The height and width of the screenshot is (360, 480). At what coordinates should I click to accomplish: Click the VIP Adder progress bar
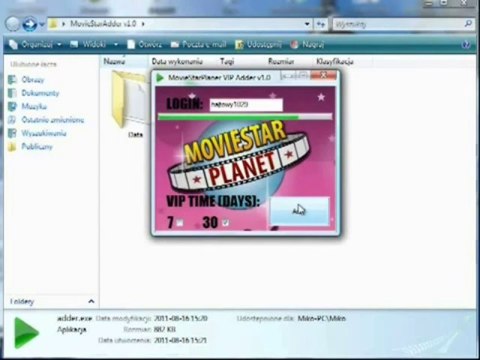[245, 117]
